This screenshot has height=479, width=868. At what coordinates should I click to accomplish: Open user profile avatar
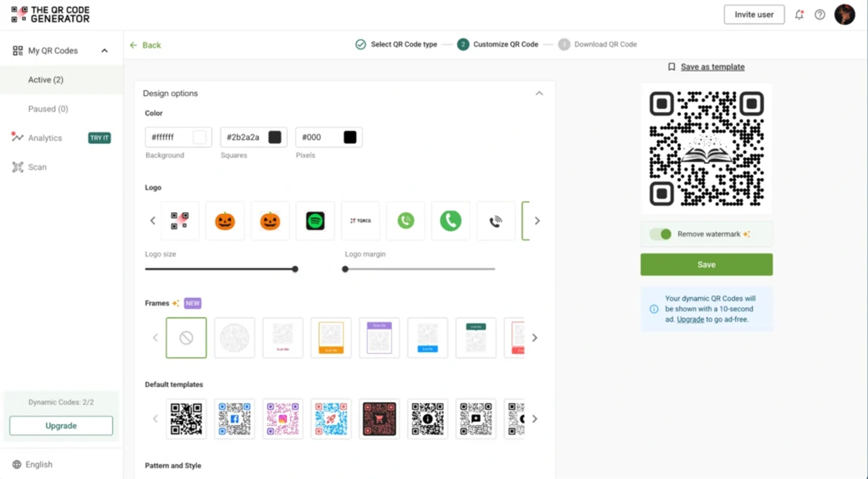[844, 14]
